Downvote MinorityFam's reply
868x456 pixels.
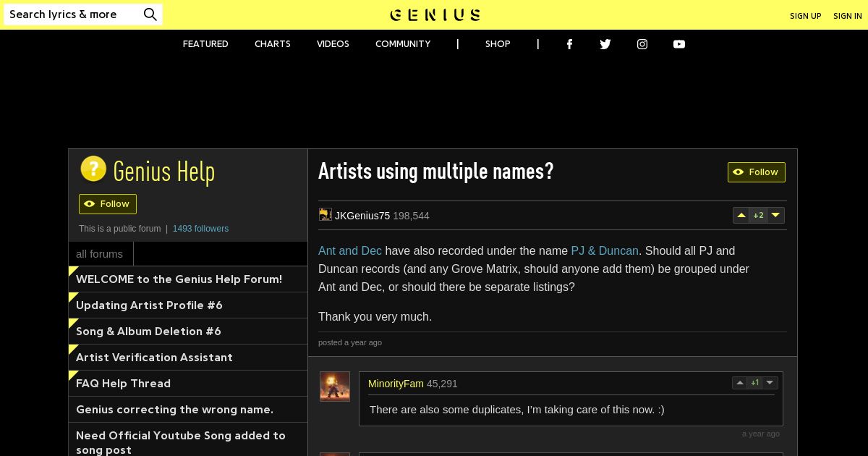(770, 383)
